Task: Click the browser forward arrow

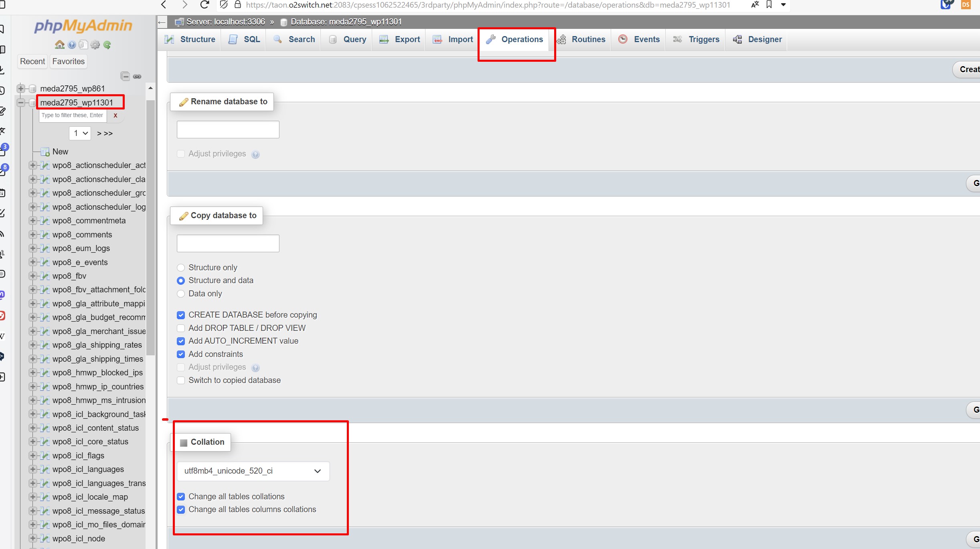Action: (184, 5)
